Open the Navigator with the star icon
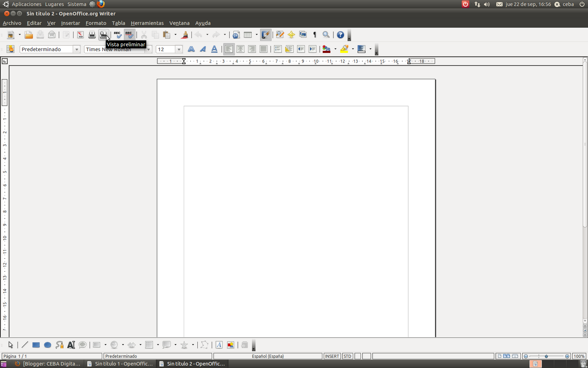The image size is (588, 368). [291, 35]
